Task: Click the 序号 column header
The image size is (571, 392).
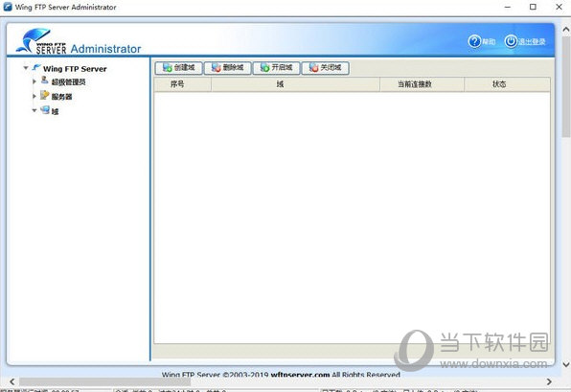Action: point(182,84)
